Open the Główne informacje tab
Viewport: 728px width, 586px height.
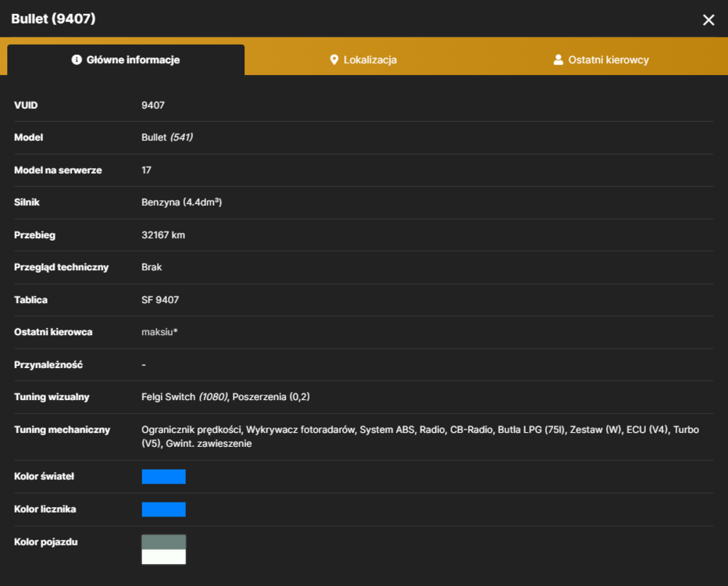pos(126,59)
